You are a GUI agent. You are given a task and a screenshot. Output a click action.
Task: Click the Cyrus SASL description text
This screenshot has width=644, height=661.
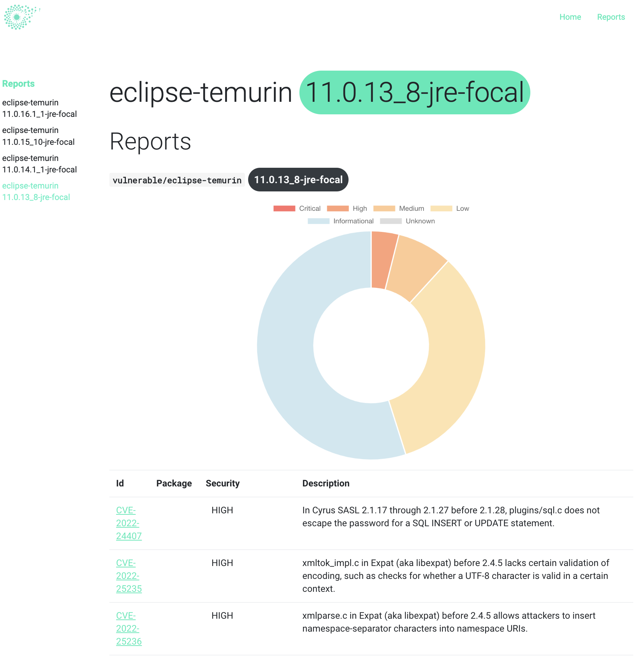coord(451,517)
